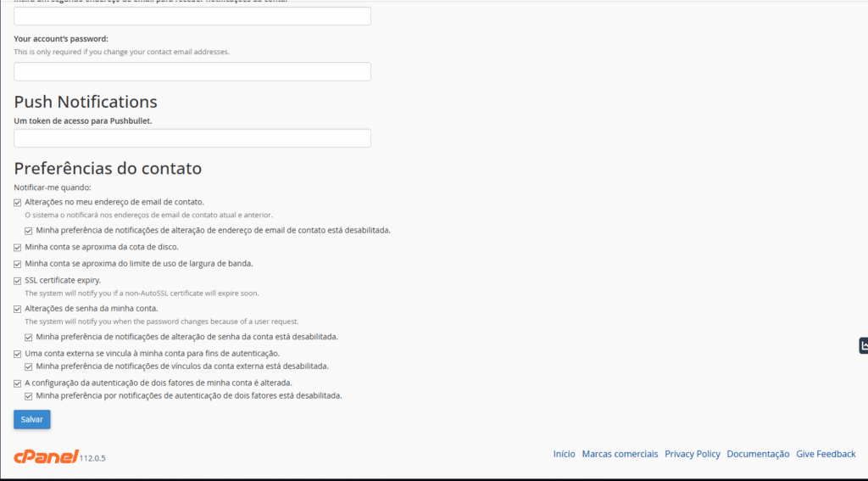Open the Documentação link

coord(758,454)
